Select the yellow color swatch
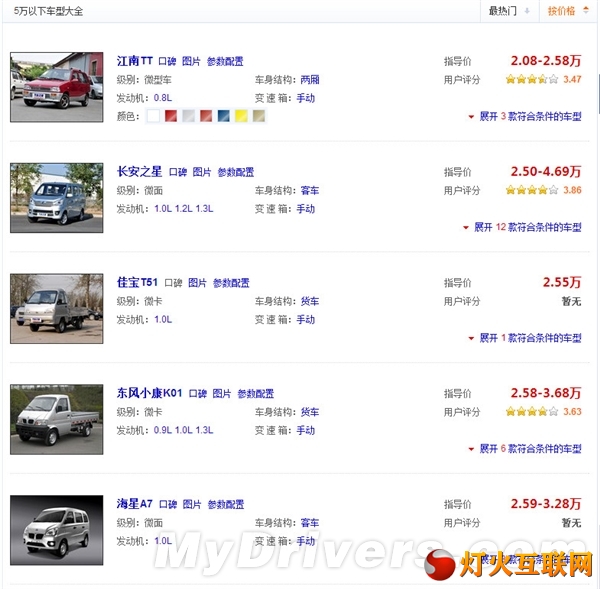Screen dimensions: 600x589 (241, 116)
